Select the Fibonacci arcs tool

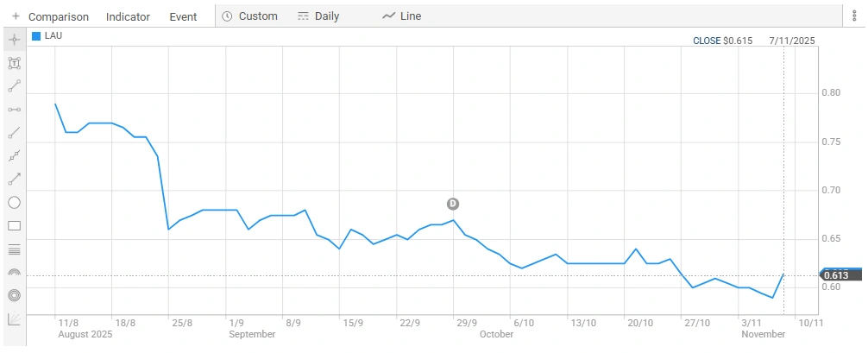click(x=14, y=273)
